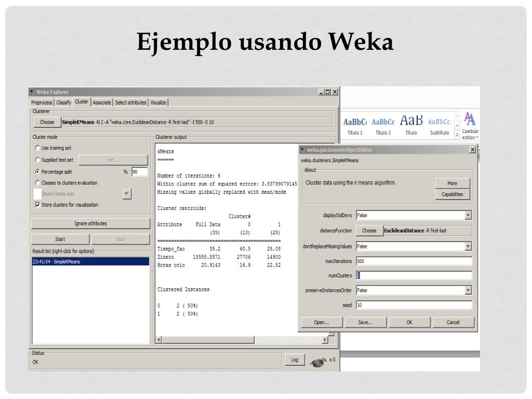Click the Ignore attributes button

pyautogui.click(x=90, y=223)
